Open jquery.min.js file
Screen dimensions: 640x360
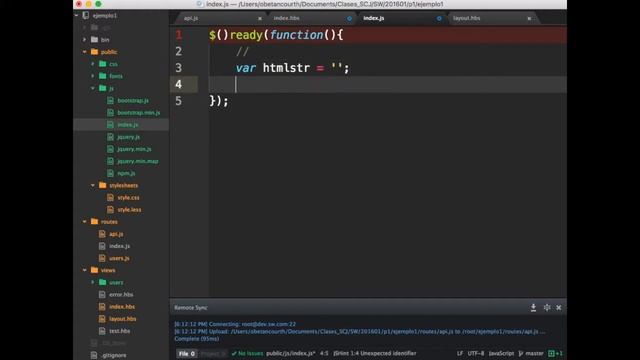click(134, 149)
